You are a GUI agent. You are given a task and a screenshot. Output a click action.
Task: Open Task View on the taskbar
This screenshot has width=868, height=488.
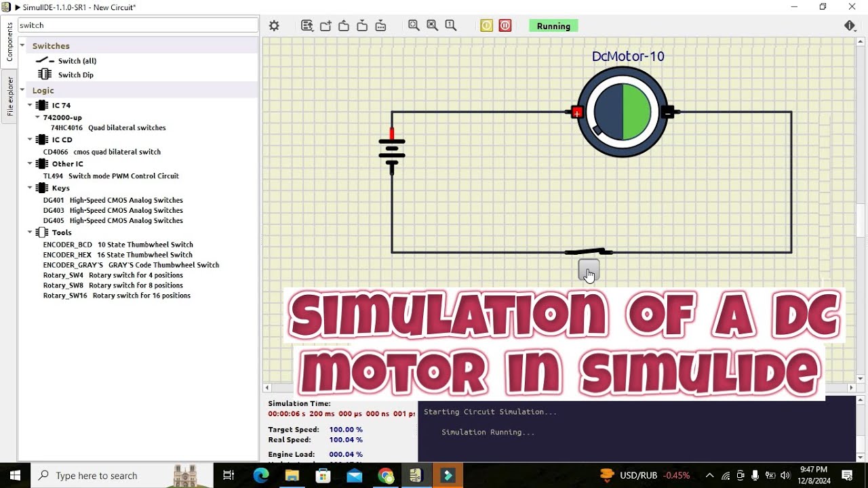coord(229,475)
